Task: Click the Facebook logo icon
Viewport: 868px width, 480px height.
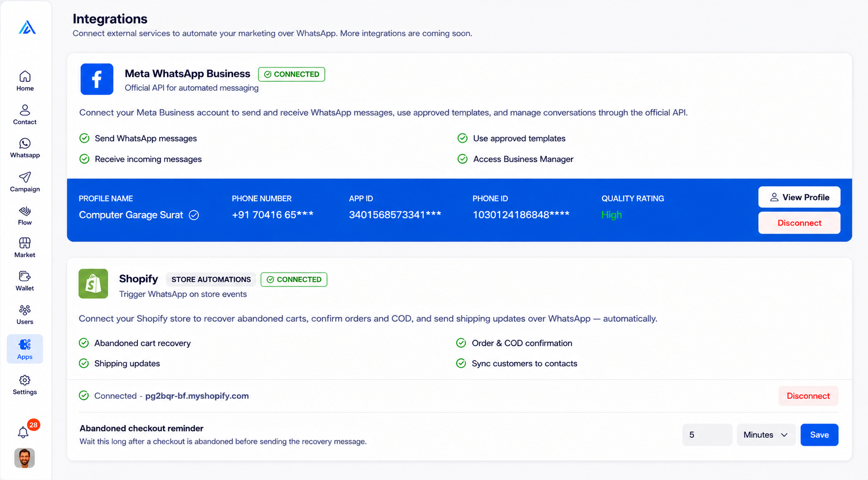Action: [97, 79]
